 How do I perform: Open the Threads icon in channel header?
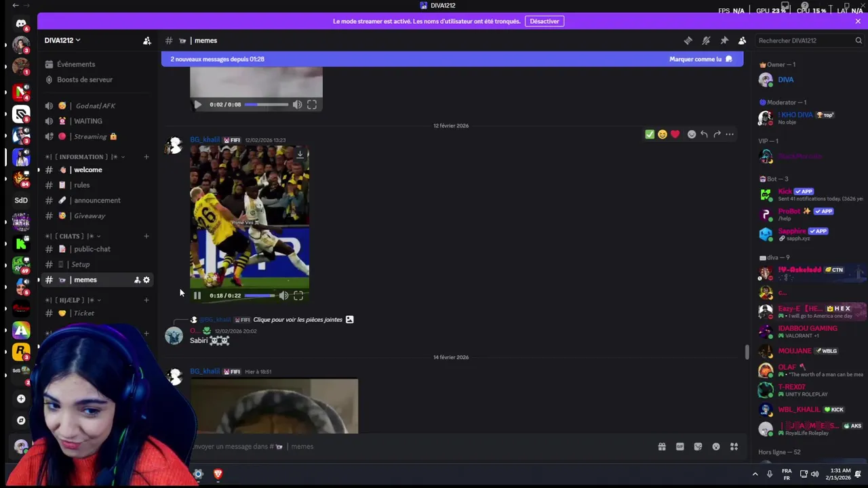click(x=688, y=41)
